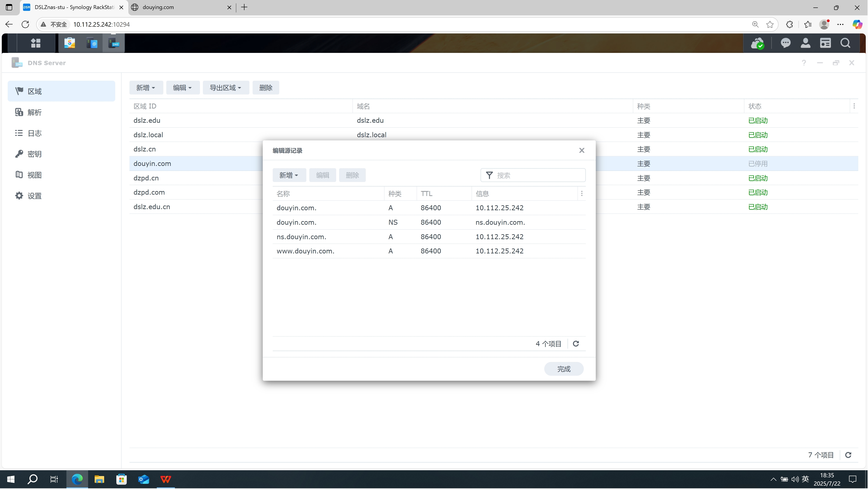Select 区域 in the sidebar
Screen dimensions: 868x489
pos(61,91)
